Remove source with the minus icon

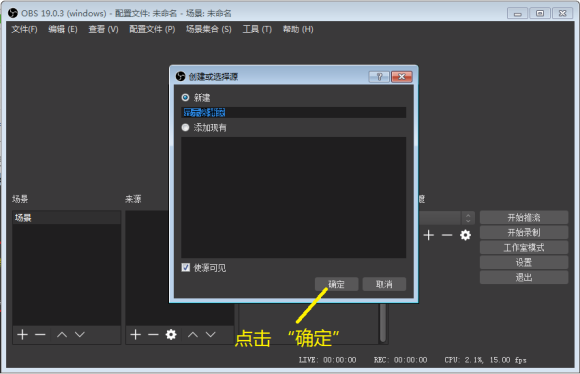point(153,334)
